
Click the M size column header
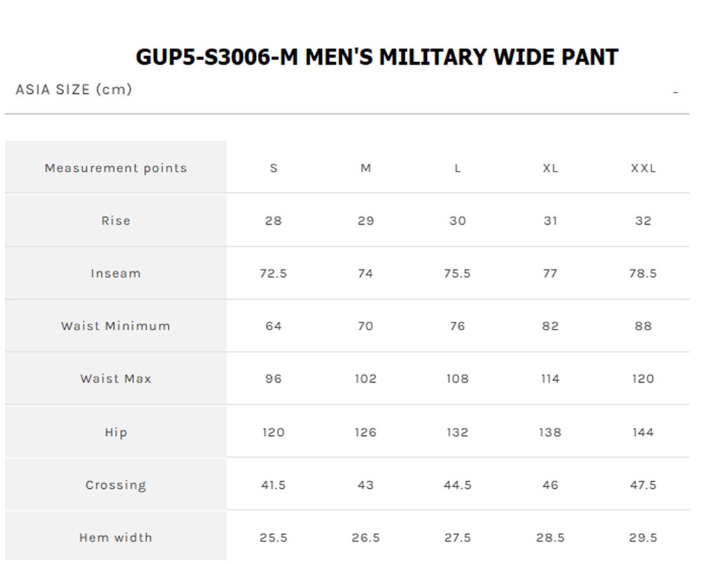[x=365, y=168]
